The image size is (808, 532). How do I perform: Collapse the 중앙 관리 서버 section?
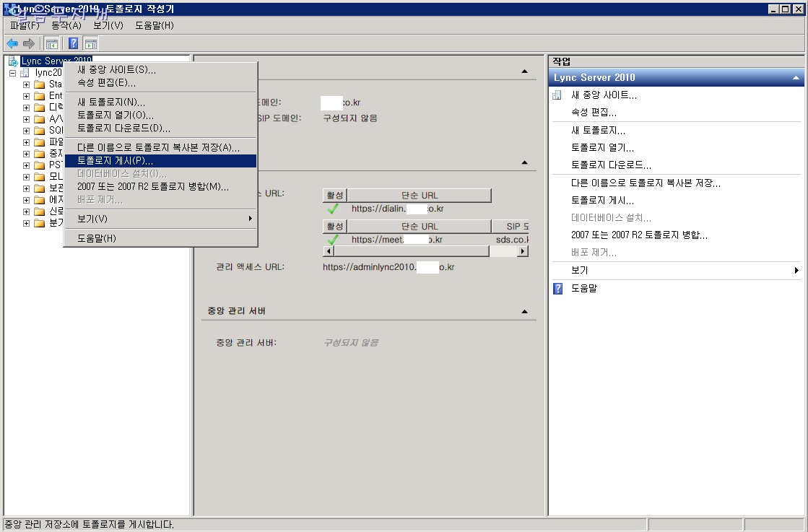click(x=524, y=312)
